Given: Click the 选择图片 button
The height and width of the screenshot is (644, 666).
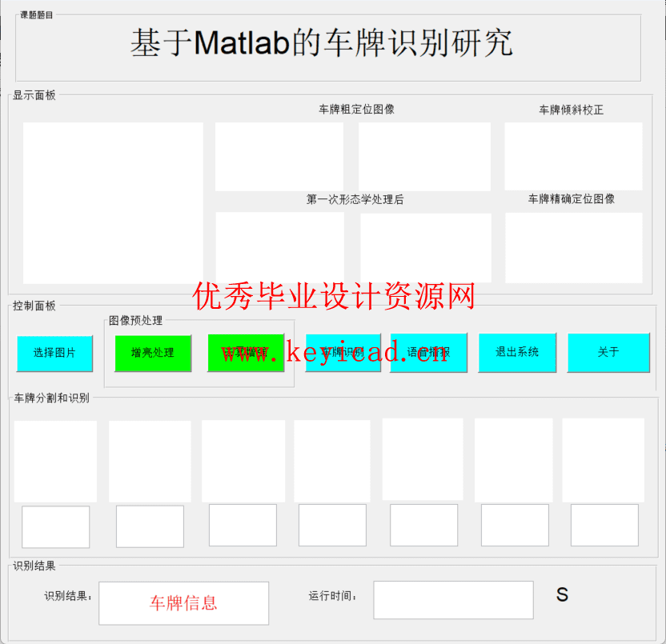Looking at the screenshot, I should [x=54, y=354].
